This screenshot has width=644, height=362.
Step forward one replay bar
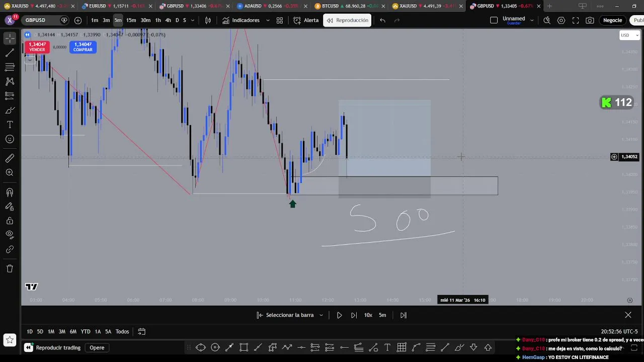pyautogui.click(x=354, y=315)
